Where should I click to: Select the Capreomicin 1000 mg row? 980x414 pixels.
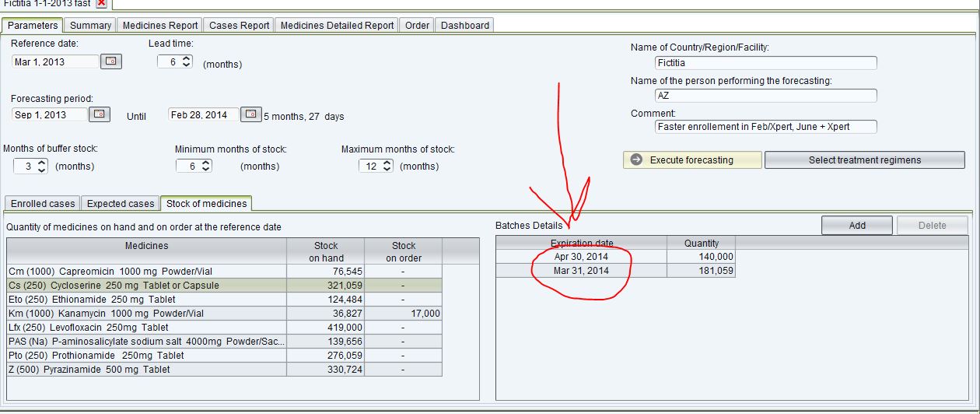tap(225, 271)
